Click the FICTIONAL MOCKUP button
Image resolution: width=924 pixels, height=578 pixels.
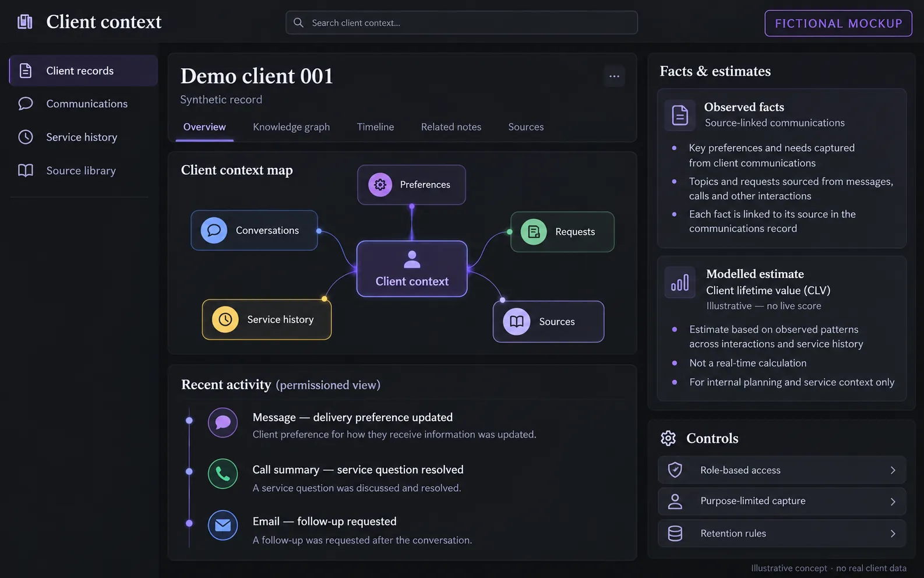tap(838, 23)
